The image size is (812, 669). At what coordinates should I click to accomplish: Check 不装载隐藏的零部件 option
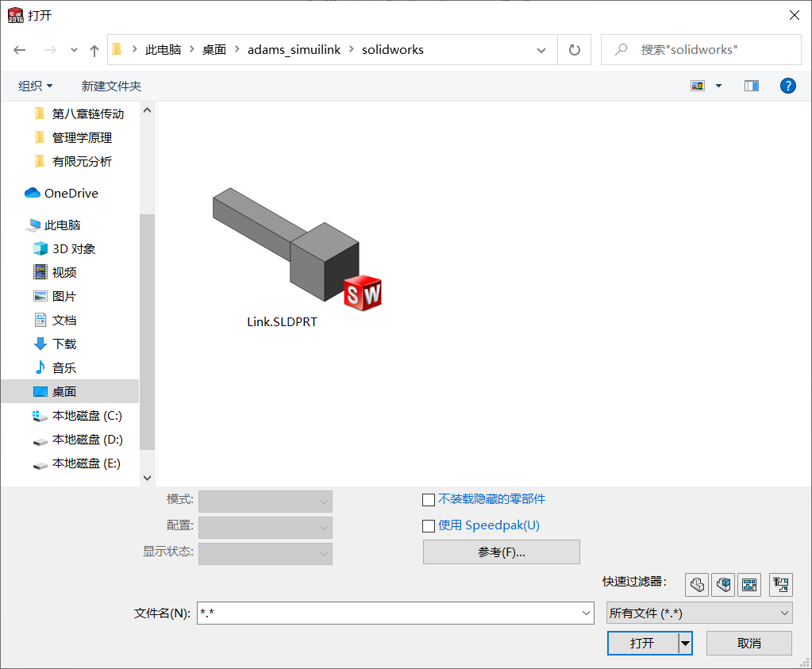[x=429, y=499]
